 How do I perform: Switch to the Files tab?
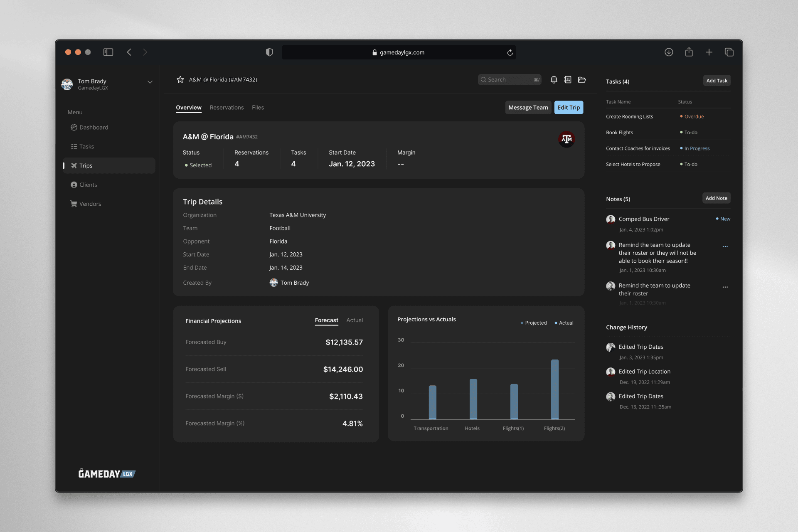point(258,108)
